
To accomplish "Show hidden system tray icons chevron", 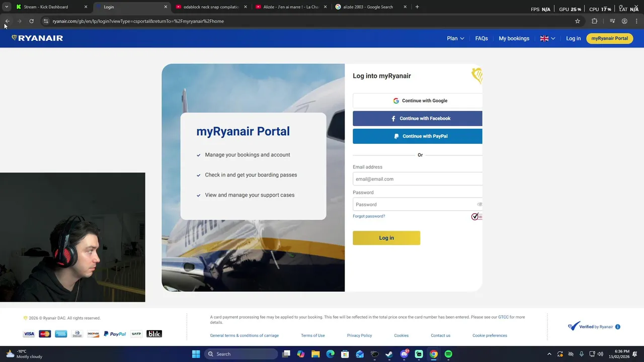I will point(549,354).
